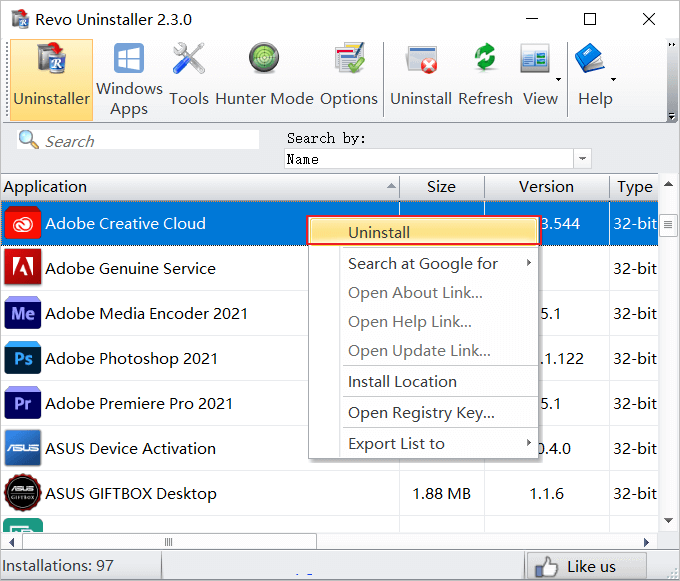Open the Windows Apps toolbar section

pyautogui.click(x=129, y=78)
